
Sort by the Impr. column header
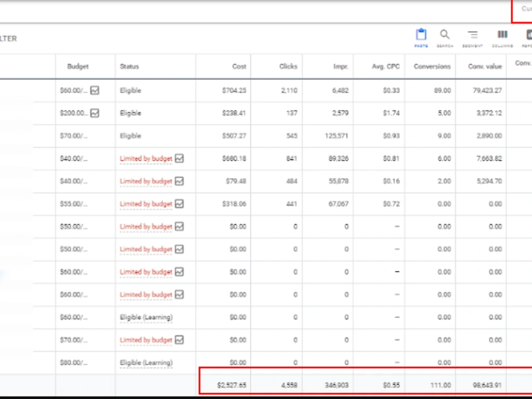(x=340, y=66)
